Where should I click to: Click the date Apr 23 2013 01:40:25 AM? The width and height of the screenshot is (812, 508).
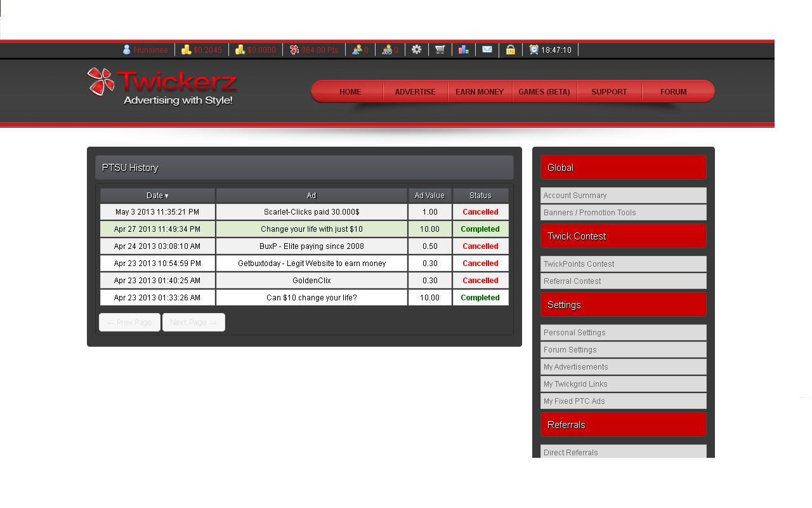[157, 281]
